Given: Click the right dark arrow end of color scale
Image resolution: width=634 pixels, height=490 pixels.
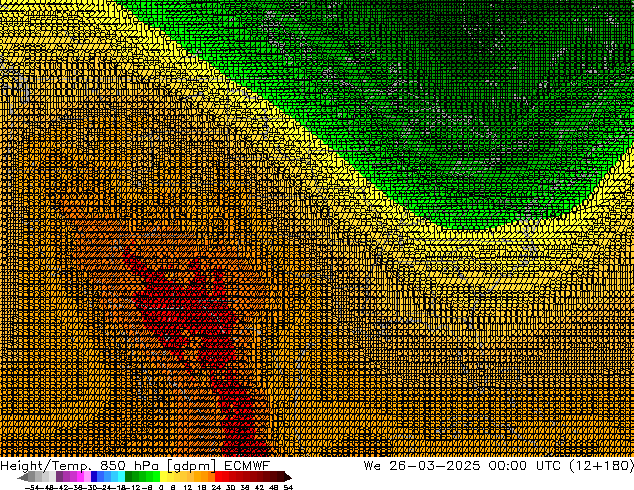Looking at the screenshot, I should click(x=288, y=477).
